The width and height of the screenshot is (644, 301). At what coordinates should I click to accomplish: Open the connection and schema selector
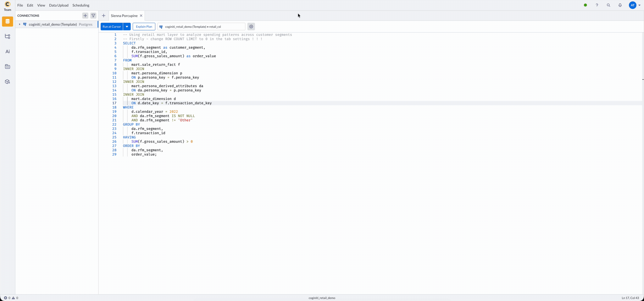click(x=201, y=27)
